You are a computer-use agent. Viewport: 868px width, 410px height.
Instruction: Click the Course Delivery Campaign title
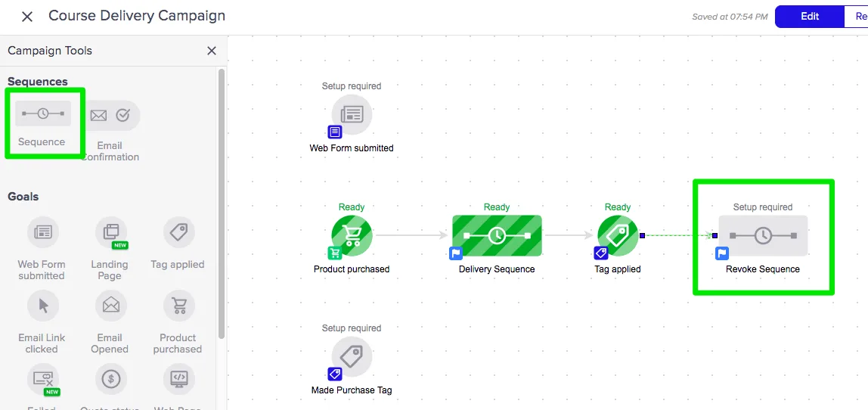click(137, 16)
